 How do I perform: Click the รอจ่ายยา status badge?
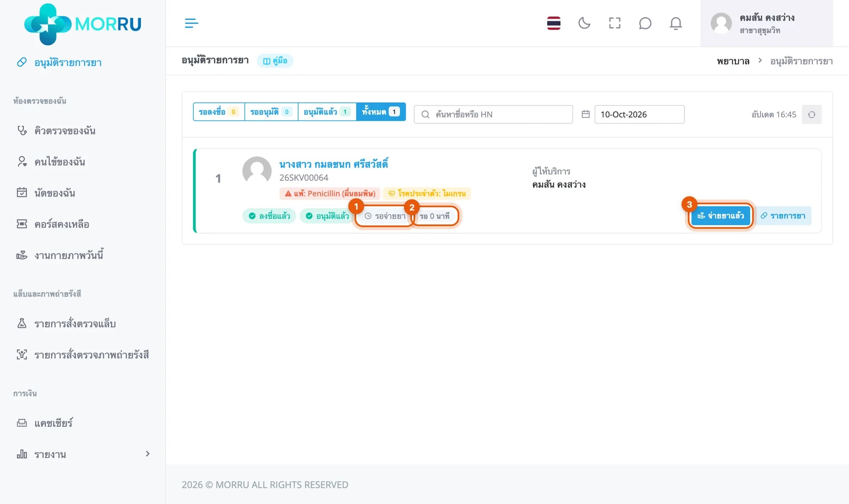pyautogui.click(x=385, y=216)
